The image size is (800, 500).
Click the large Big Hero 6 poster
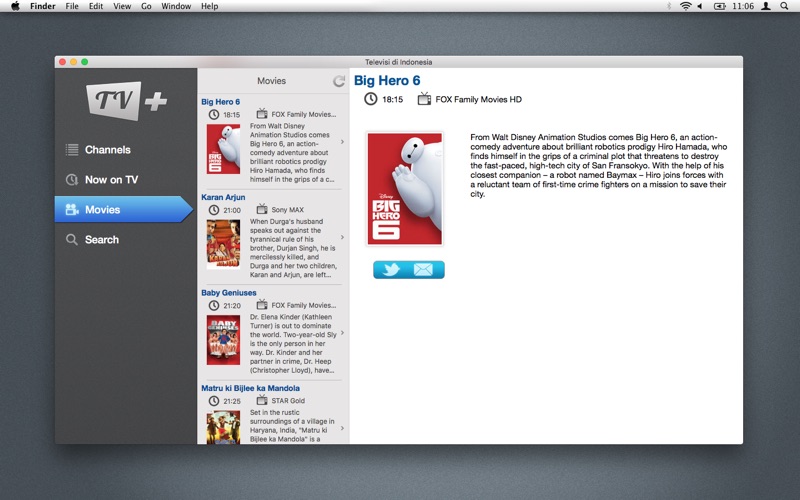pos(405,189)
